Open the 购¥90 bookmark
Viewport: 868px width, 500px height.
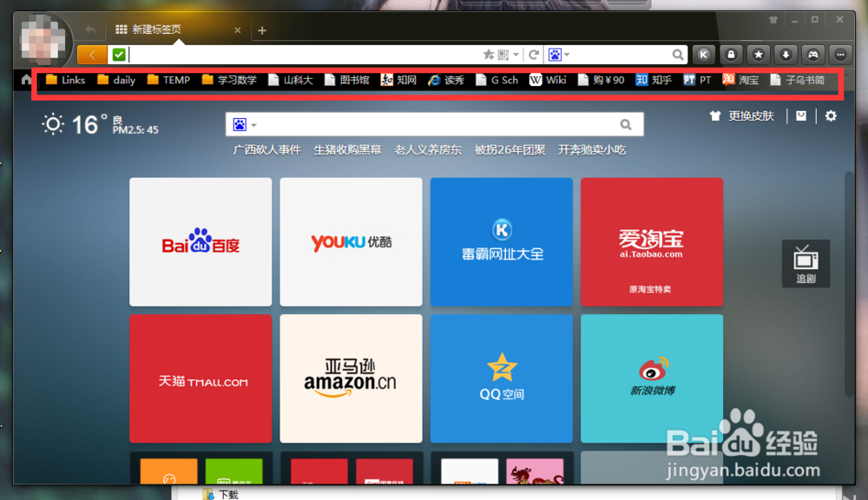[602, 80]
